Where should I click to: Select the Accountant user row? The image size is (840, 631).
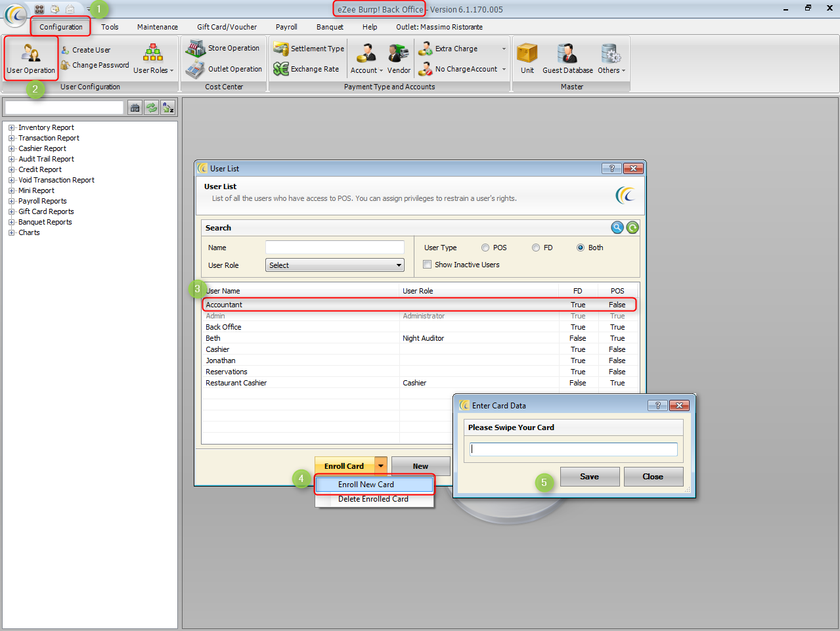click(419, 305)
